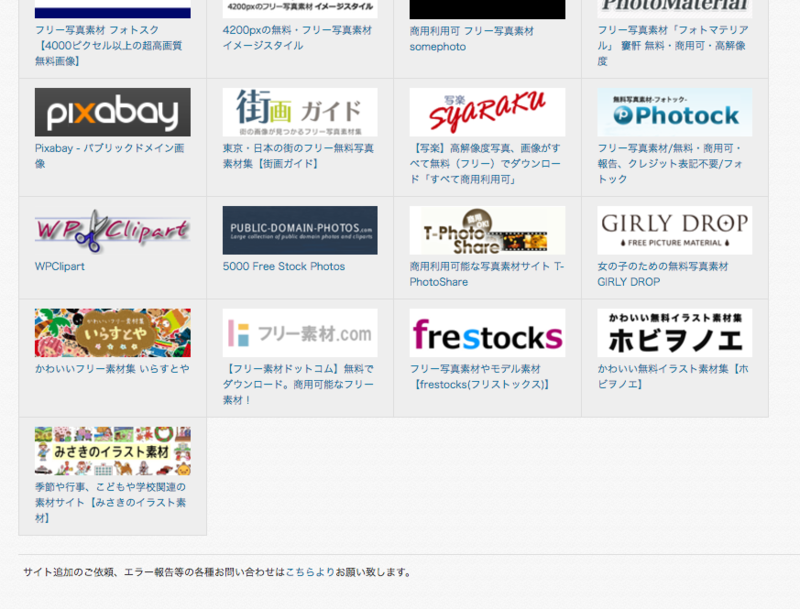
Task: Click かわいいフリー素材集 いらすとや link
Action: point(112,369)
